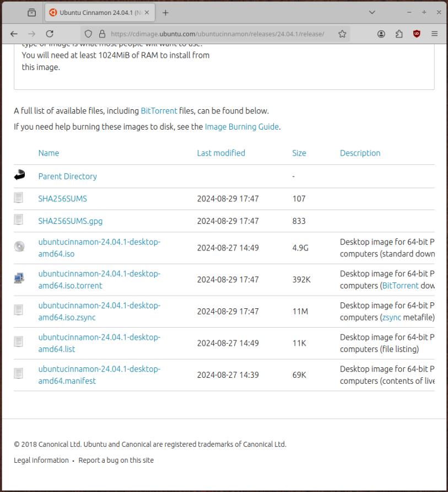Viewport: 448px width, 492px height.
Task: Open the amd64.list file
Action: click(x=99, y=343)
